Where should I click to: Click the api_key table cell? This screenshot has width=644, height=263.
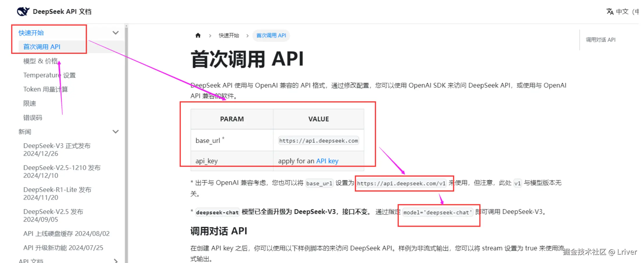[232, 161]
